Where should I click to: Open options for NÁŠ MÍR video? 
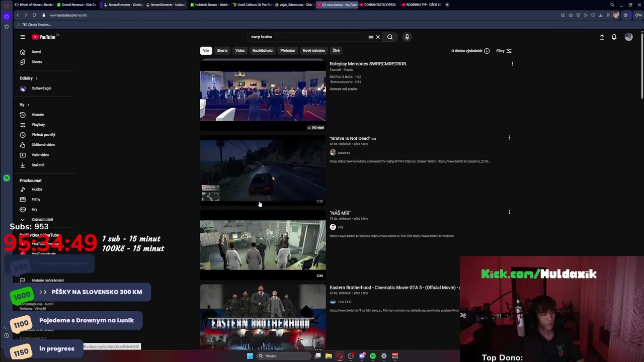pos(509,212)
